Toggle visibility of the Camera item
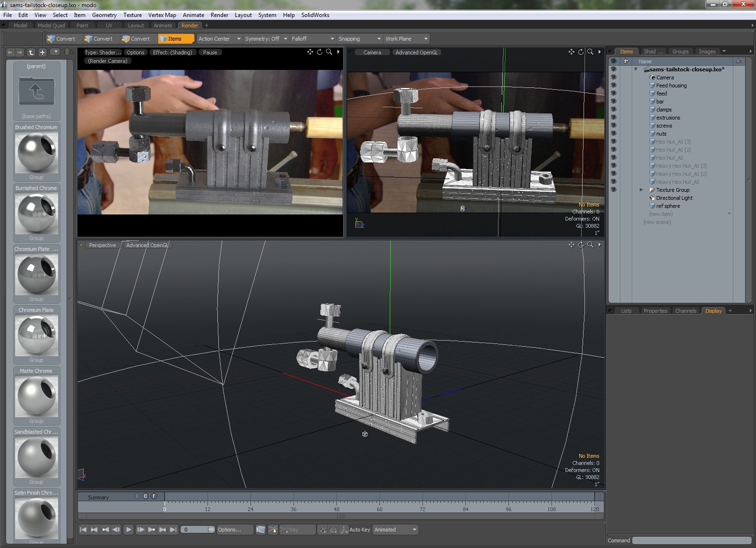This screenshot has height=548, width=756. tap(613, 77)
